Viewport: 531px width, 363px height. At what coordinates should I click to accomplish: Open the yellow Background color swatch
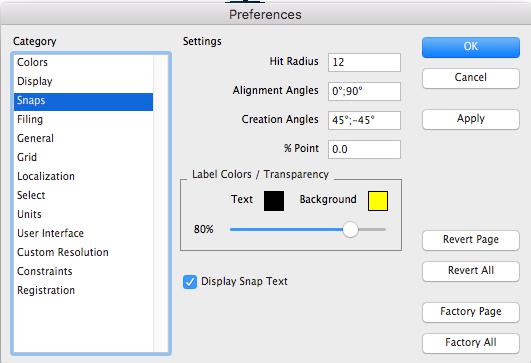tap(378, 201)
